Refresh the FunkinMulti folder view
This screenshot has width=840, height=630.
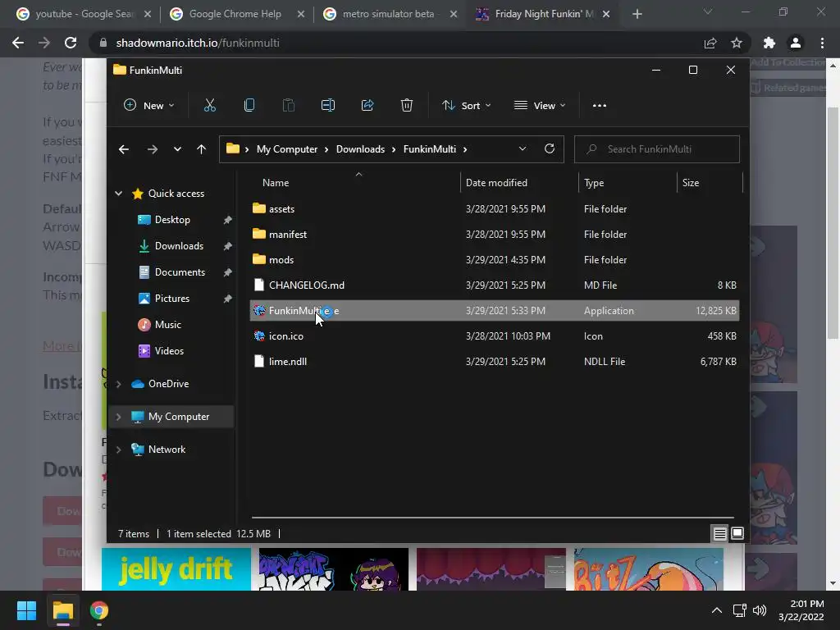coord(549,149)
